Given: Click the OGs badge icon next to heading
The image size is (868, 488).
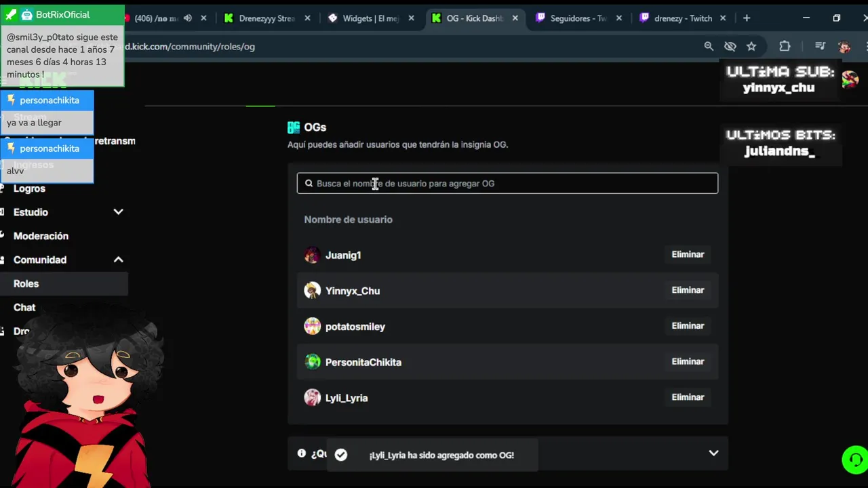Looking at the screenshot, I should pyautogui.click(x=294, y=127).
